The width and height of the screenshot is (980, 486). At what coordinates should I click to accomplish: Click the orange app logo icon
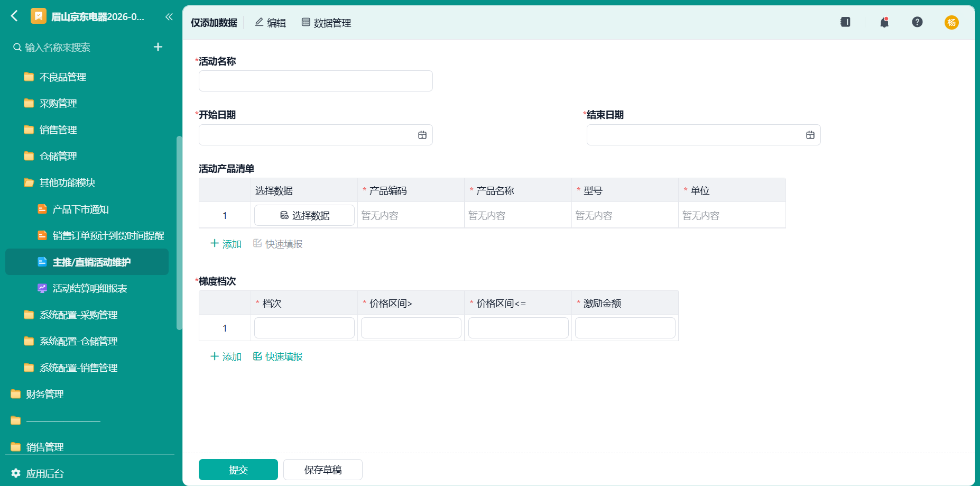38,16
